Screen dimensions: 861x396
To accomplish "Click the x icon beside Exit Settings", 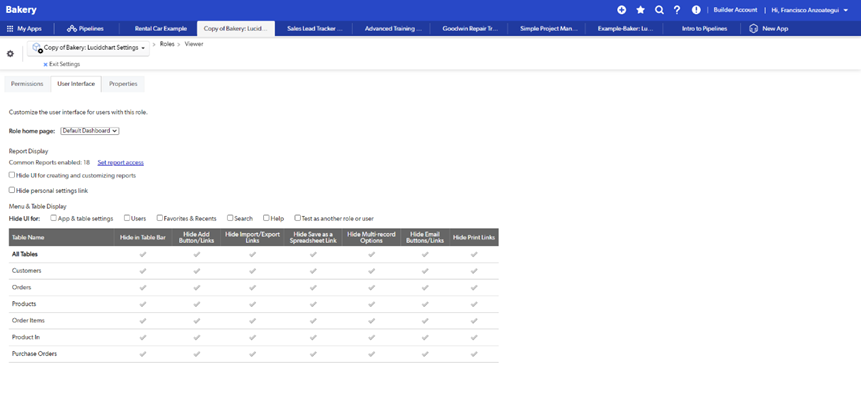I will [x=46, y=64].
